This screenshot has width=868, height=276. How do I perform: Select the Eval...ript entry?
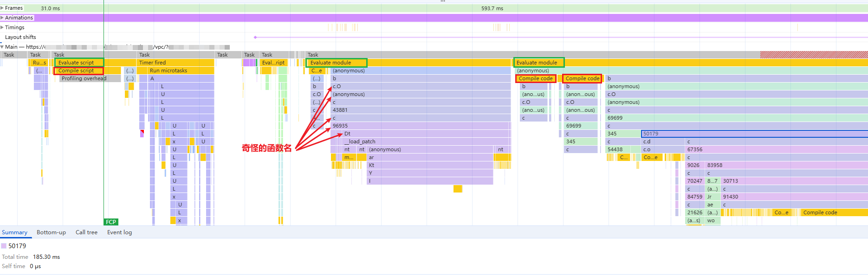click(x=273, y=63)
